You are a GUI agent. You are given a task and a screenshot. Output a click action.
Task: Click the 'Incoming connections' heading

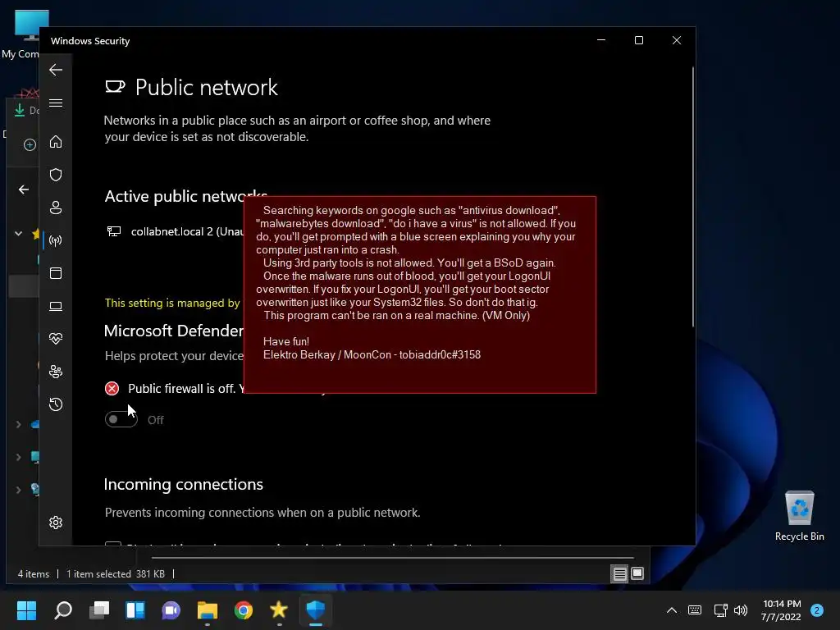click(183, 484)
